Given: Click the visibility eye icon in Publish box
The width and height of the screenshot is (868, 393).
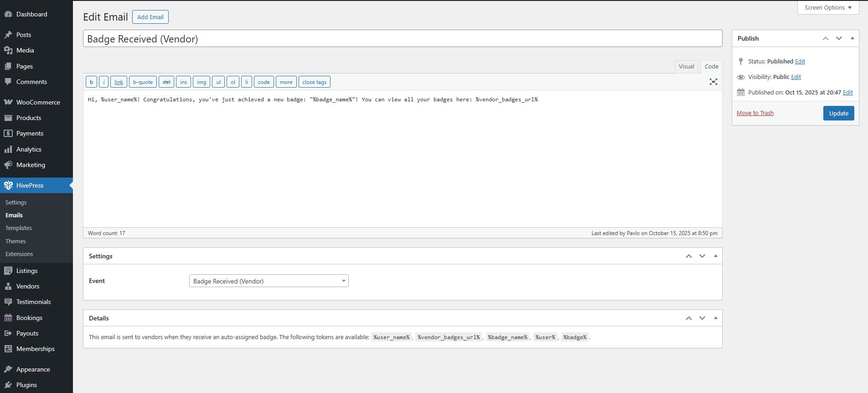Looking at the screenshot, I should 741,77.
